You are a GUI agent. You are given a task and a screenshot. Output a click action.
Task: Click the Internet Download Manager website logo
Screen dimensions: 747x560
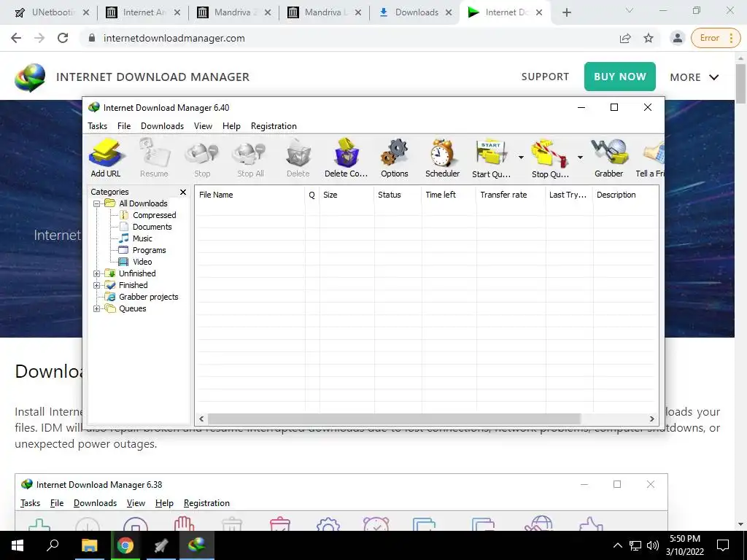30,77
